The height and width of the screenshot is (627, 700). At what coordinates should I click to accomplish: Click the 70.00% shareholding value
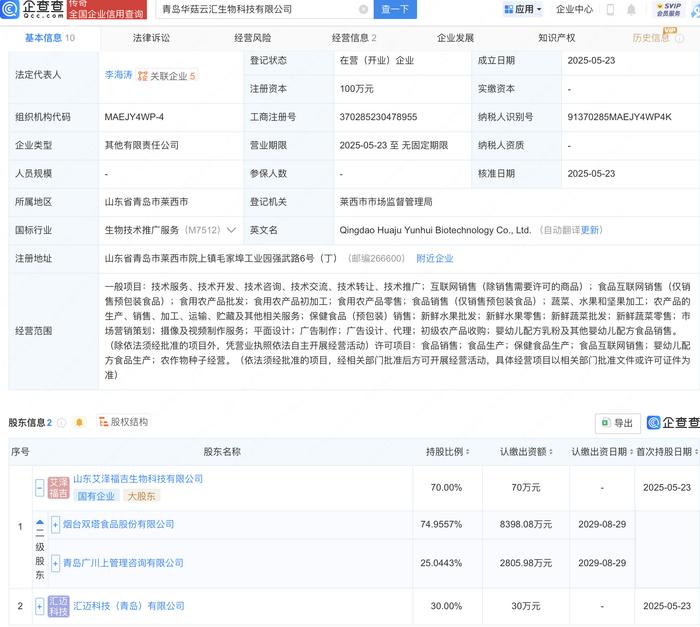[446, 488]
